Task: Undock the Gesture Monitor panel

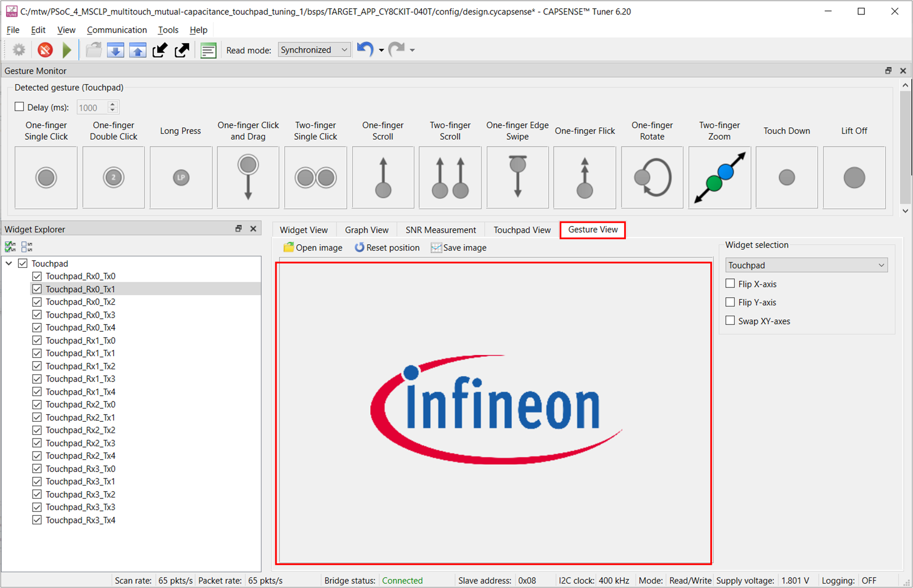Action: [x=888, y=70]
